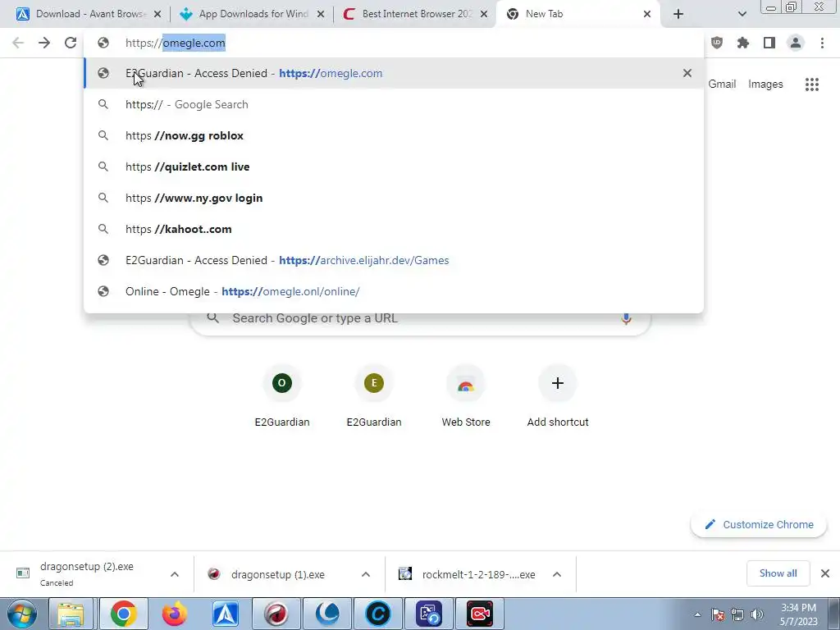This screenshot has height=630, width=840.
Task: Click the address bar URL field
Action: coord(394,43)
